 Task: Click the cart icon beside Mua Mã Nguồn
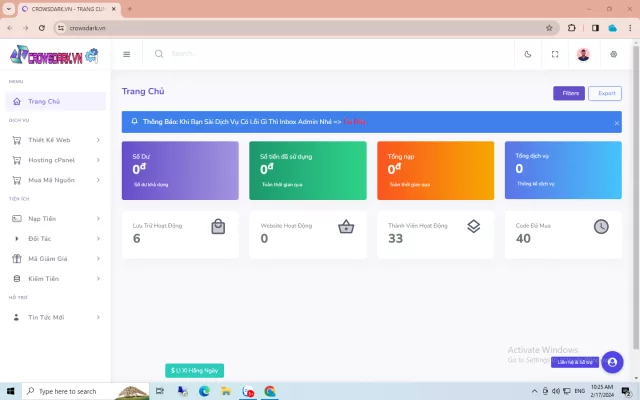coord(17,180)
